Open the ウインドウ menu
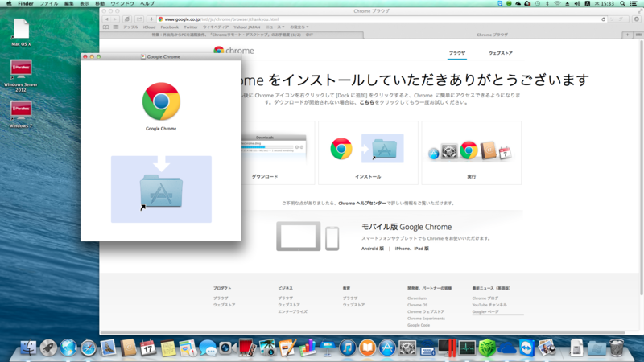The image size is (644, 362). [122, 3]
